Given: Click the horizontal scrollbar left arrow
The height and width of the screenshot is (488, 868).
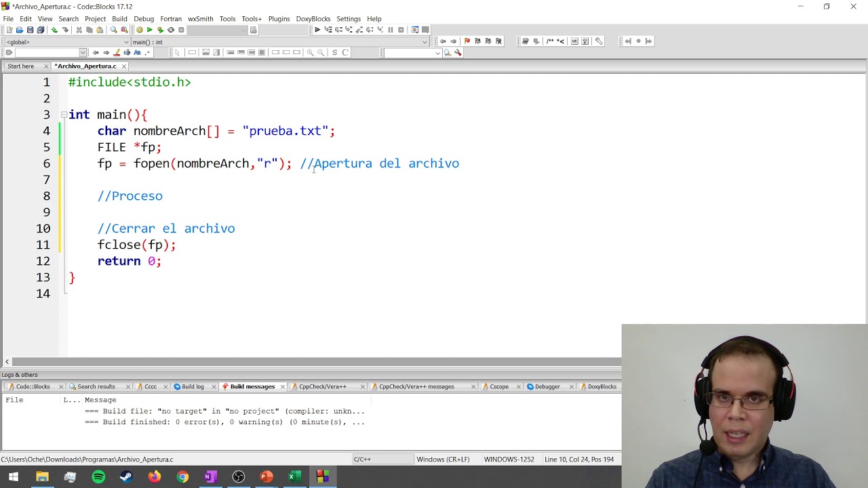Looking at the screenshot, I should [7, 362].
